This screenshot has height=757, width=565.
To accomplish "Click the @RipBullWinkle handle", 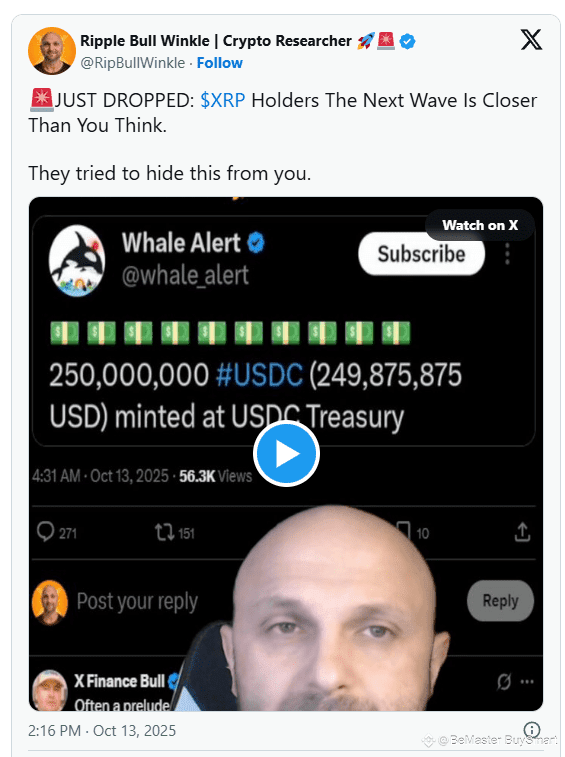I will (133, 63).
